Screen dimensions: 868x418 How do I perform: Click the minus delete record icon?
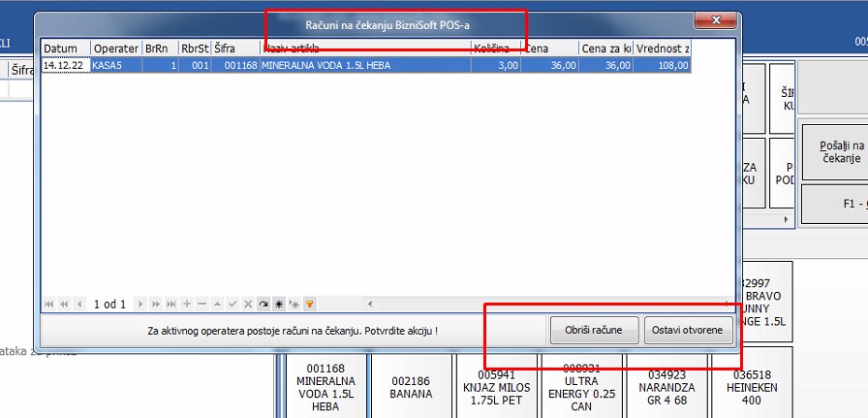(201, 304)
